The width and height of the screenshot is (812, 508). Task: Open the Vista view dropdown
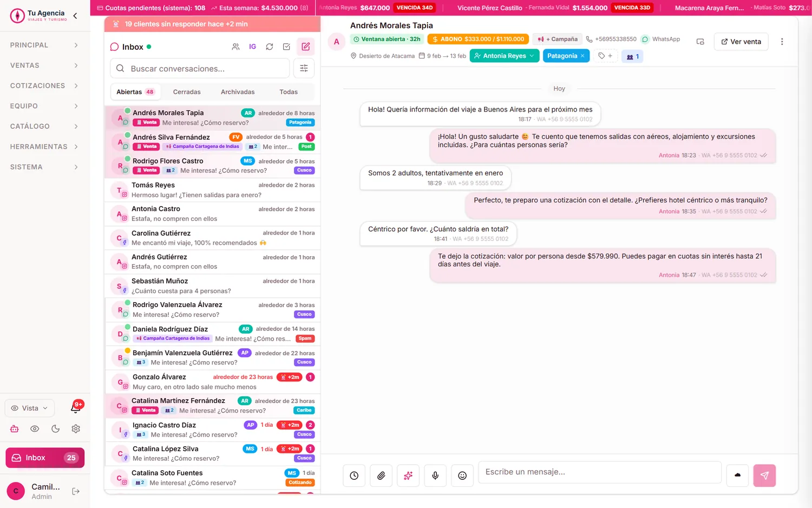pyautogui.click(x=30, y=408)
